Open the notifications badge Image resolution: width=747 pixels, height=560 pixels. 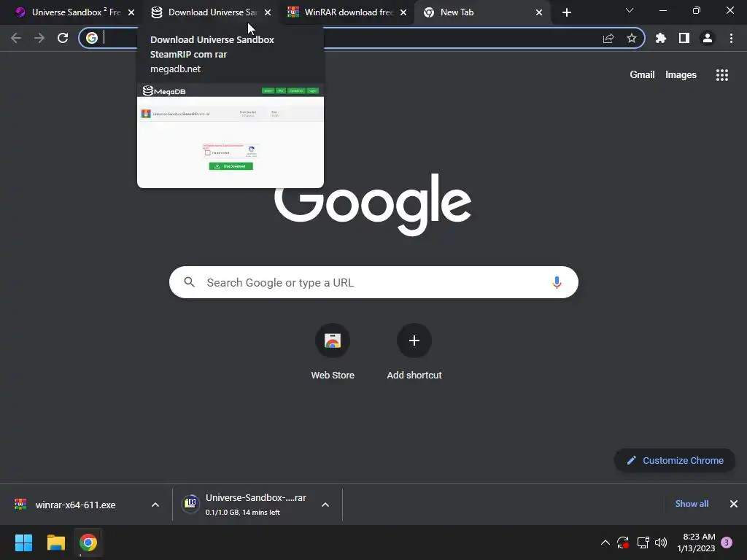[x=727, y=542]
